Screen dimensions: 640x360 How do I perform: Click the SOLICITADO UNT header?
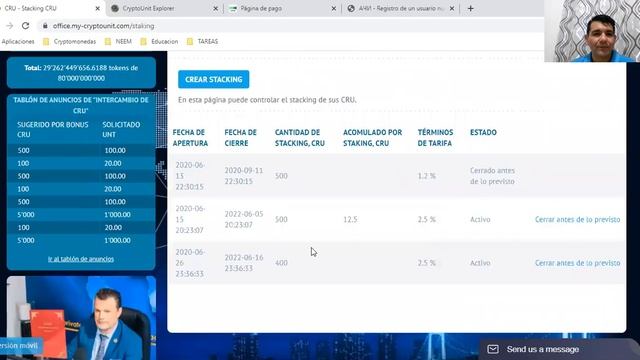[x=121, y=129]
